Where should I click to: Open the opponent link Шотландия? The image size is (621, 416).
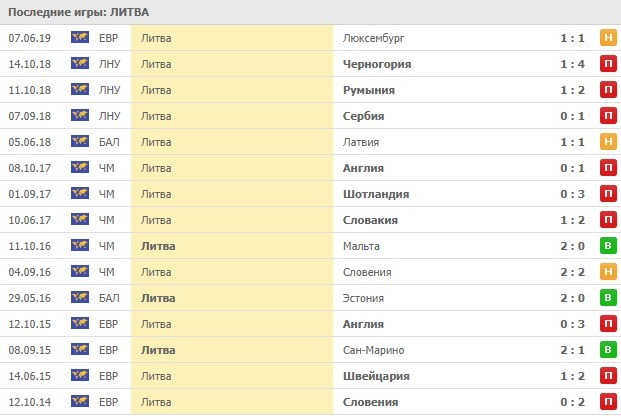375,194
